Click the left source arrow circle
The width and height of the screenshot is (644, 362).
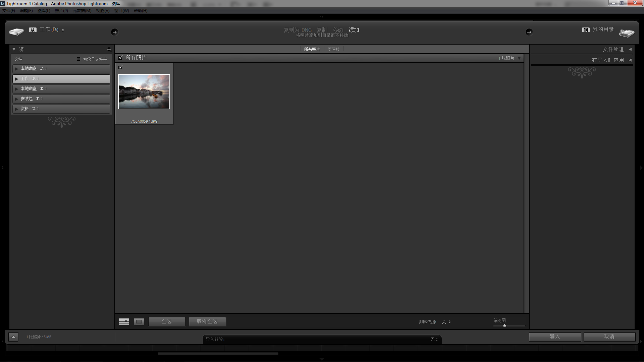tap(114, 32)
